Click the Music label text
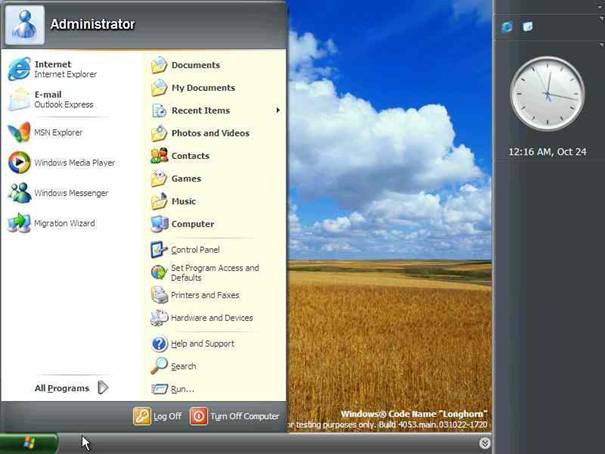 [x=184, y=201]
